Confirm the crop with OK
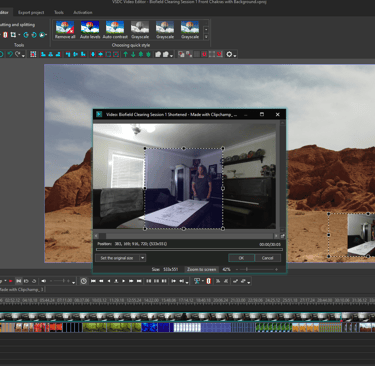Image resolution: width=375 pixels, height=366 pixels. pyautogui.click(x=241, y=258)
